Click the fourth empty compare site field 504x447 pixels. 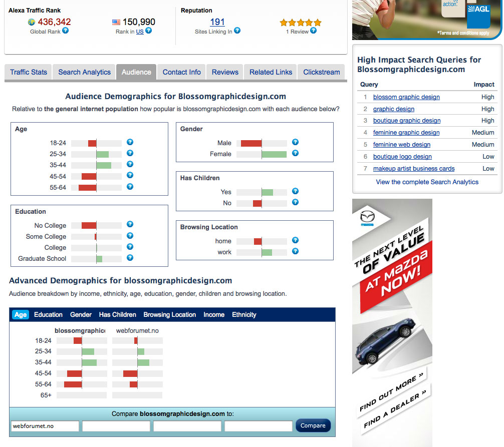259,426
